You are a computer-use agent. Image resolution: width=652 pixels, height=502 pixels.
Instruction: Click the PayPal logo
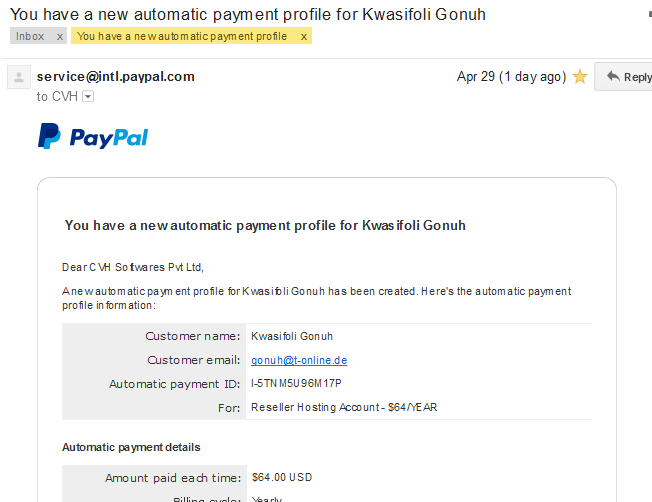coord(93,136)
